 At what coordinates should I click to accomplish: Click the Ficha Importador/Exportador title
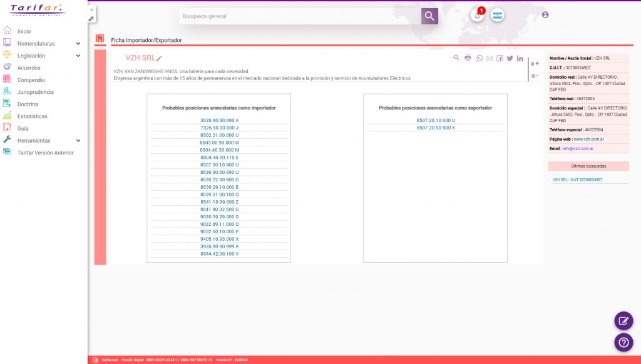146,40
